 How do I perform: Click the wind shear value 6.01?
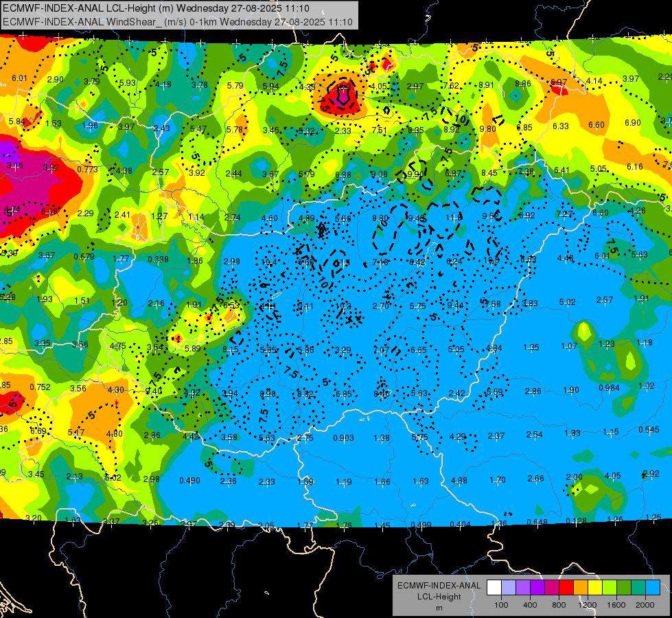pos(19,78)
